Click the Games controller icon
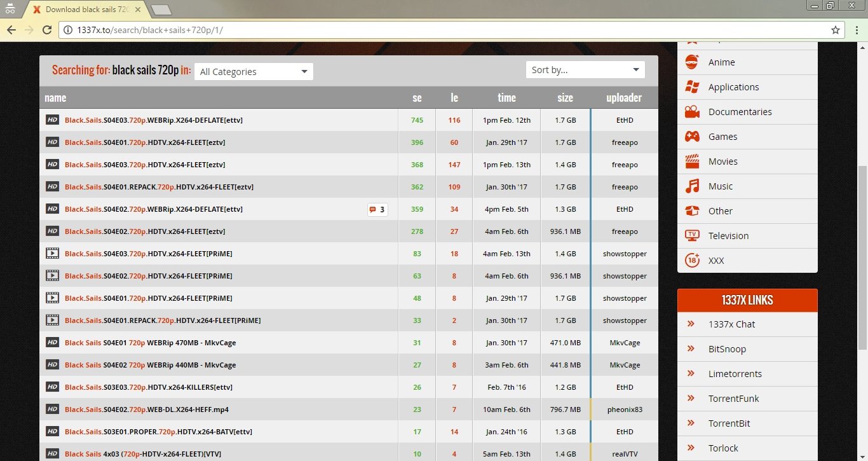 point(692,136)
